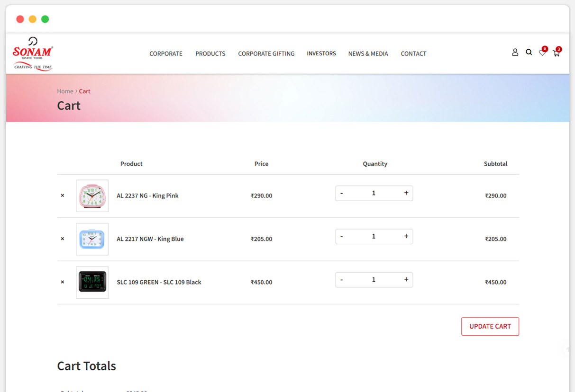
Task: Click quantity field for SLC 109 Black
Action: pyautogui.click(x=374, y=280)
